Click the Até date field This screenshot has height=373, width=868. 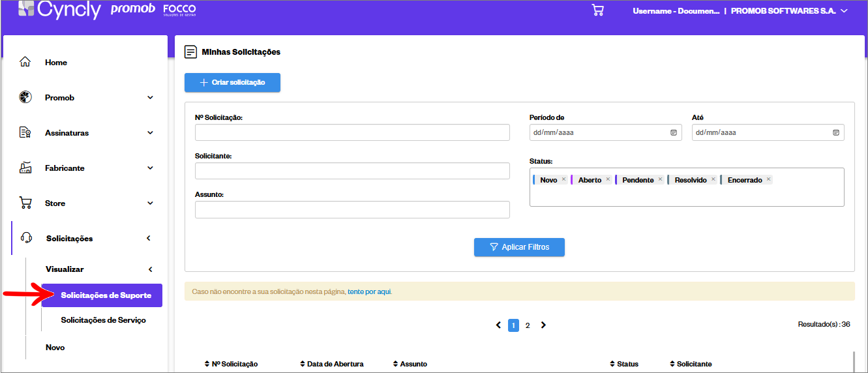(x=768, y=132)
